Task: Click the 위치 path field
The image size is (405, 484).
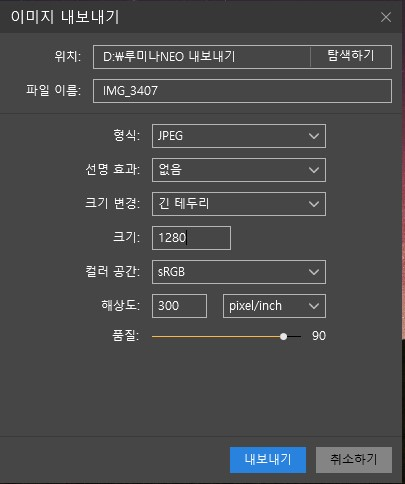Action: point(202,57)
